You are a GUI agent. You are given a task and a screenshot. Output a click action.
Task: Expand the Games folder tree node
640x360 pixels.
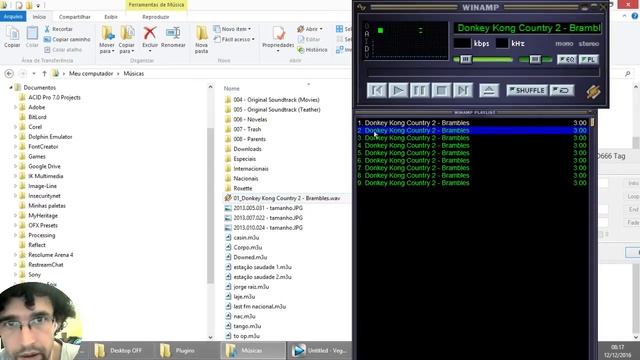(16, 156)
